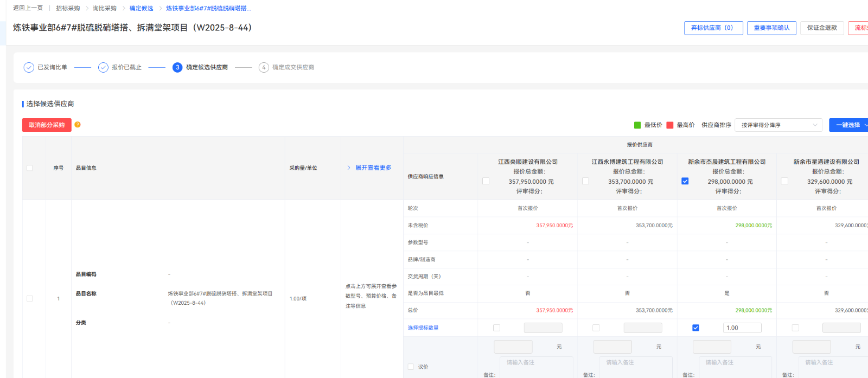Go to 确定候选 in the breadcrumb

(x=141, y=9)
